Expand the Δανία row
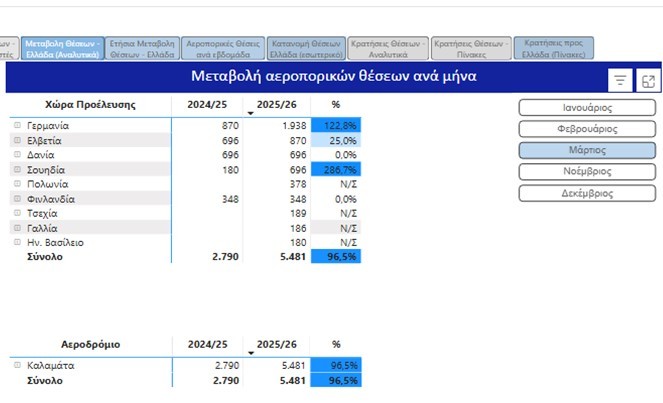Screen dimensions: 663x403 [x=16, y=155]
